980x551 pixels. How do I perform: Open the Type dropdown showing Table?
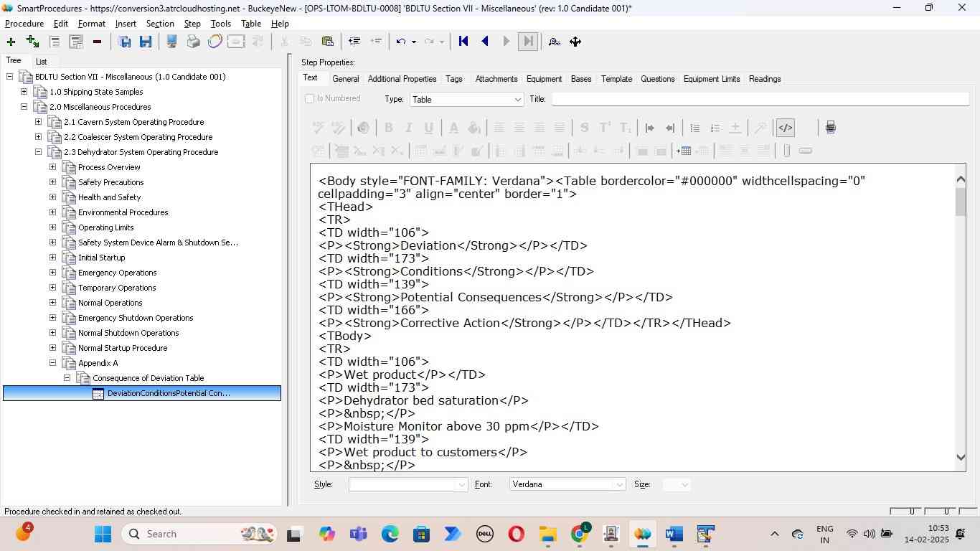click(517, 100)
